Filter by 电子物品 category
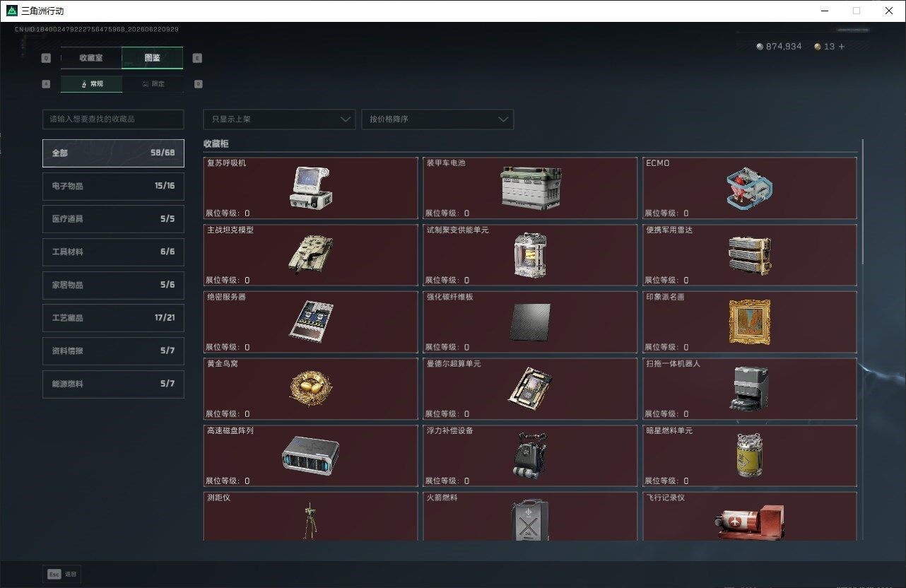 point(113,186)
